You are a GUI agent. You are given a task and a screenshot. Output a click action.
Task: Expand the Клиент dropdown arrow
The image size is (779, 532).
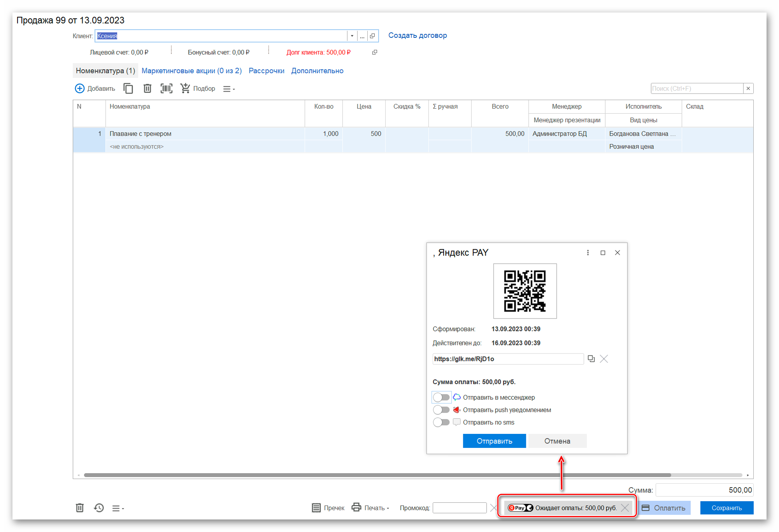point(352,36)
